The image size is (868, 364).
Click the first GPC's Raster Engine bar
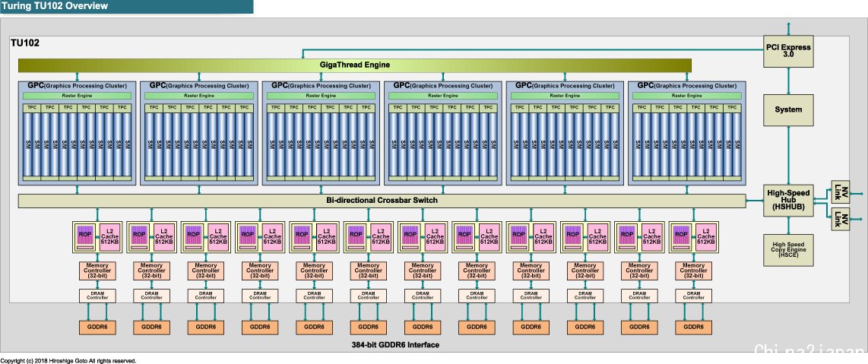tap(77, 96)
